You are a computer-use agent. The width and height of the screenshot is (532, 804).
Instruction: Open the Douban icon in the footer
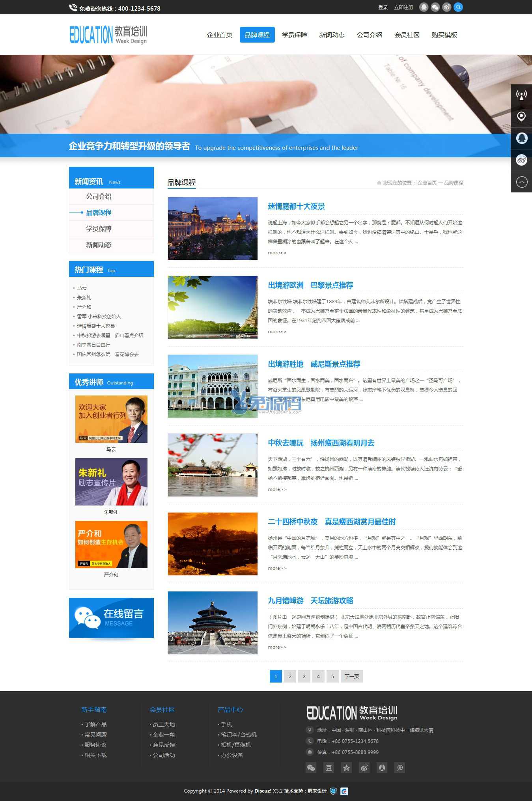(x=329, y=768)
